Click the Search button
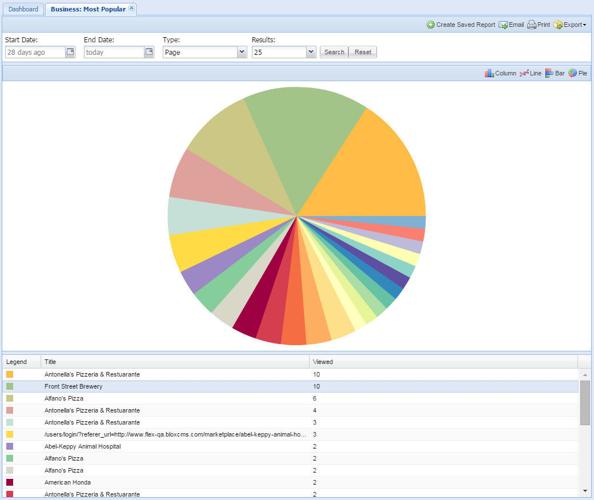The height and width of the screenshot is (500, 594). 334,52
